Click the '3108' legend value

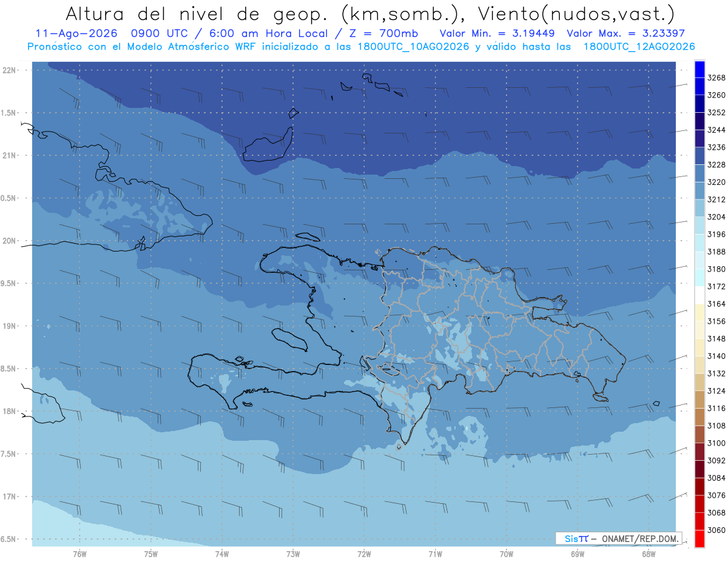pos(716,426)
